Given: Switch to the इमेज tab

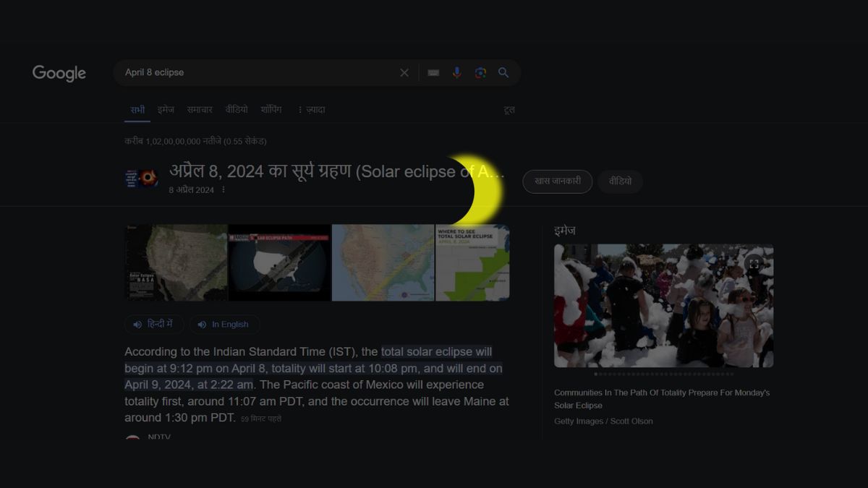Looking at the screenshot, I should [166, 110].
